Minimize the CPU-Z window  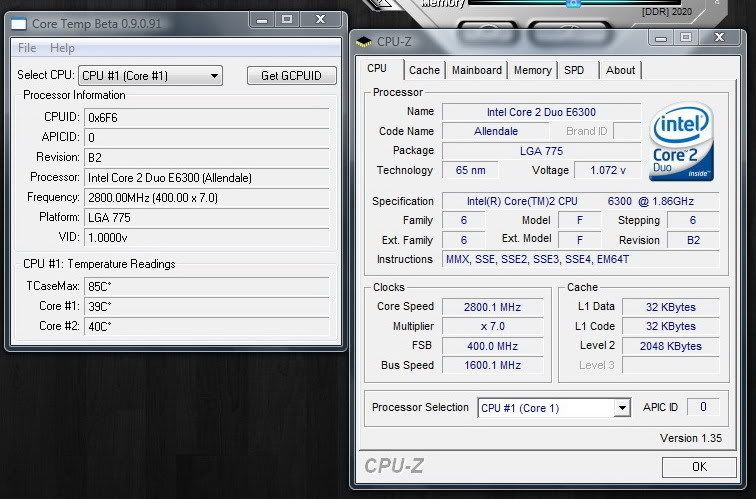pos(660,38)
